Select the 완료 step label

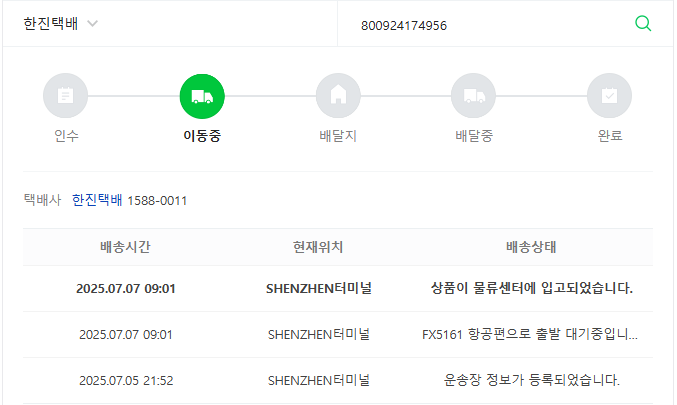pos(610,136)
